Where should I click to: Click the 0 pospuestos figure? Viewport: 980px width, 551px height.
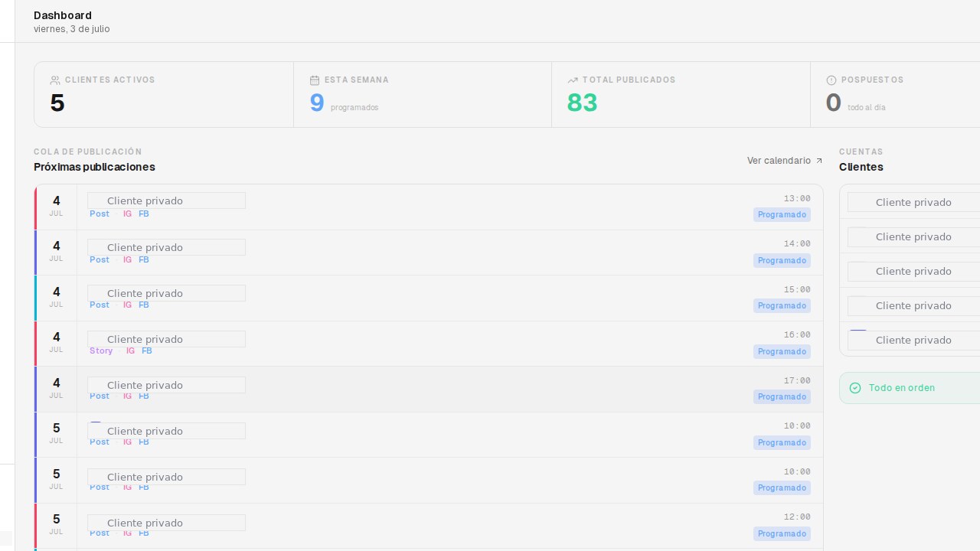click(834, 103)
